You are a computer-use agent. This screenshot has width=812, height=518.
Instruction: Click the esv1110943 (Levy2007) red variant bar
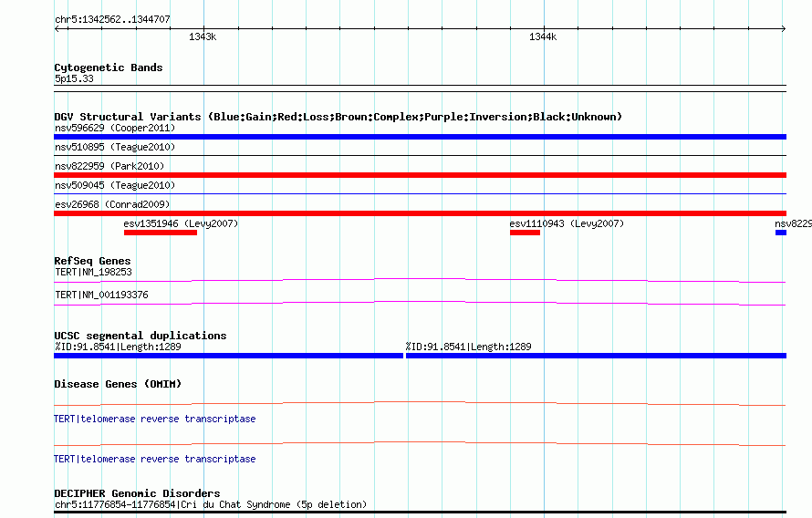(526, 233)
